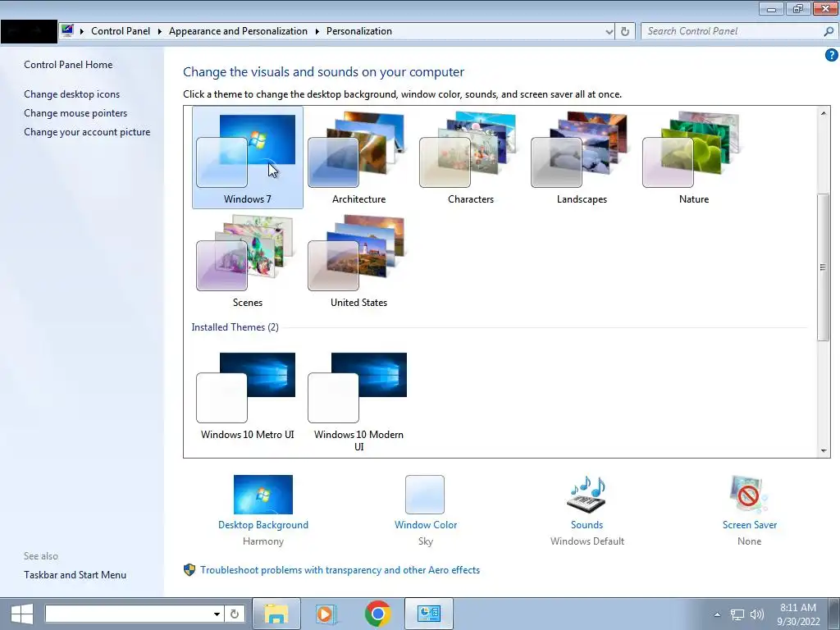The image size is (840, 630).
Task: Expand arrow before Control Panel breadcrumb
Action: tap(82, 32)
